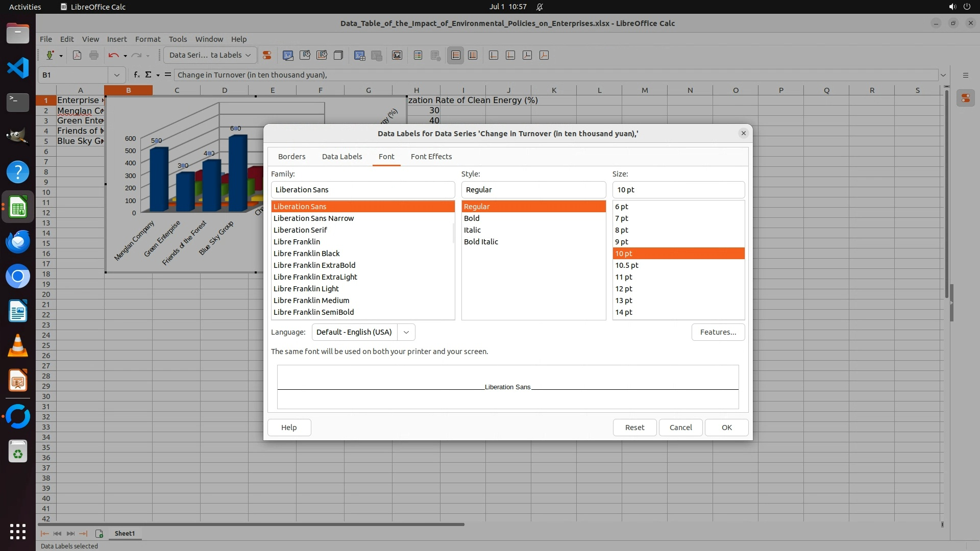Open the Data Labels tab
980x551 pixels.
(x=341, y=157)
